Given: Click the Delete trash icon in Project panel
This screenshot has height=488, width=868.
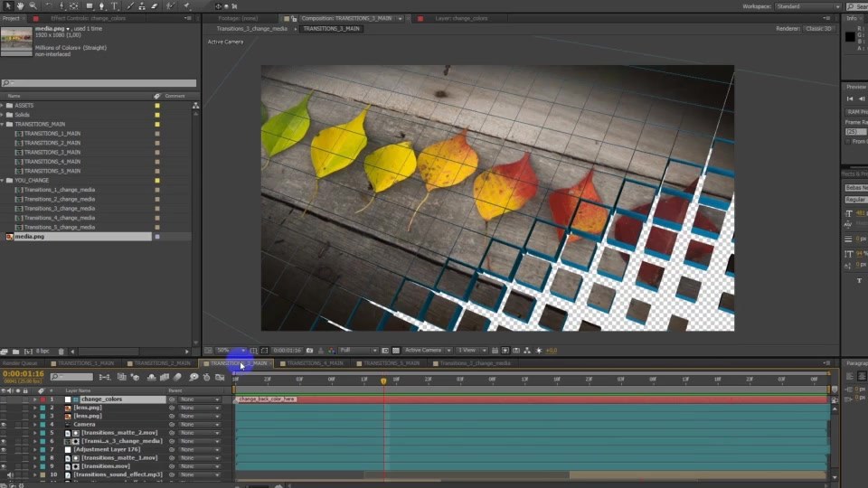Looking at the screenshot, I should [61, 352].
